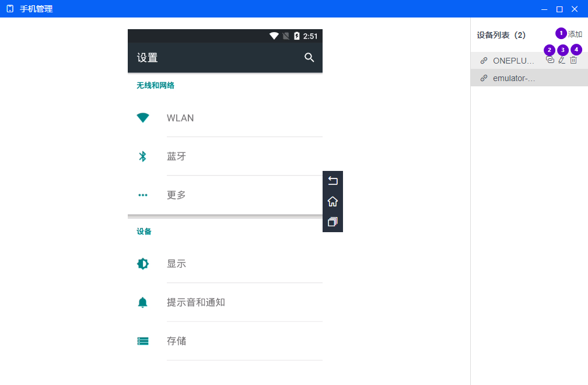
Task: Tap the back navigation icon
Action: click(x=332, y=180)
